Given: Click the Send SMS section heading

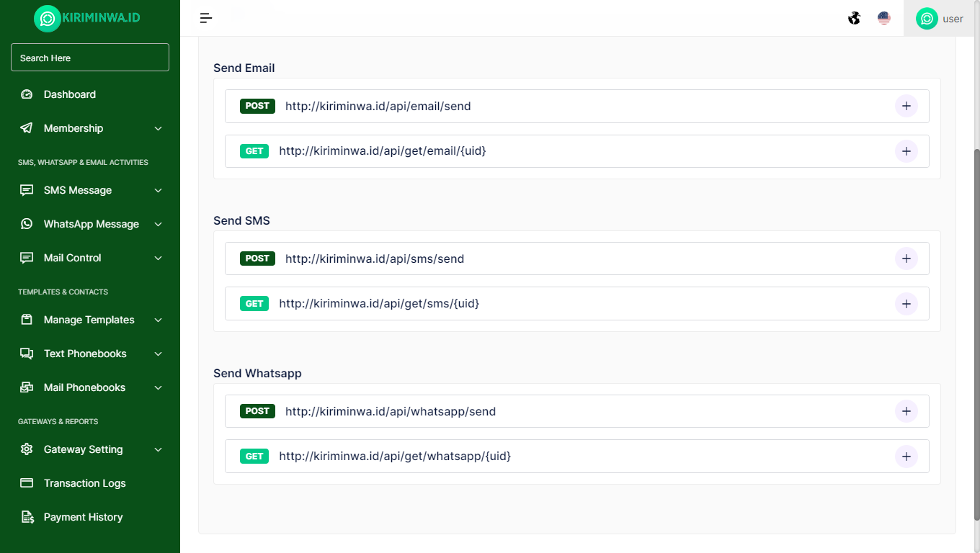Looking at the screenshot, I should point(241,220).
